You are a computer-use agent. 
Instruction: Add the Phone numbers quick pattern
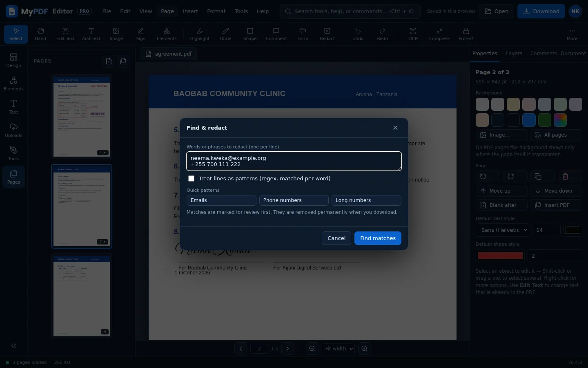294,200
